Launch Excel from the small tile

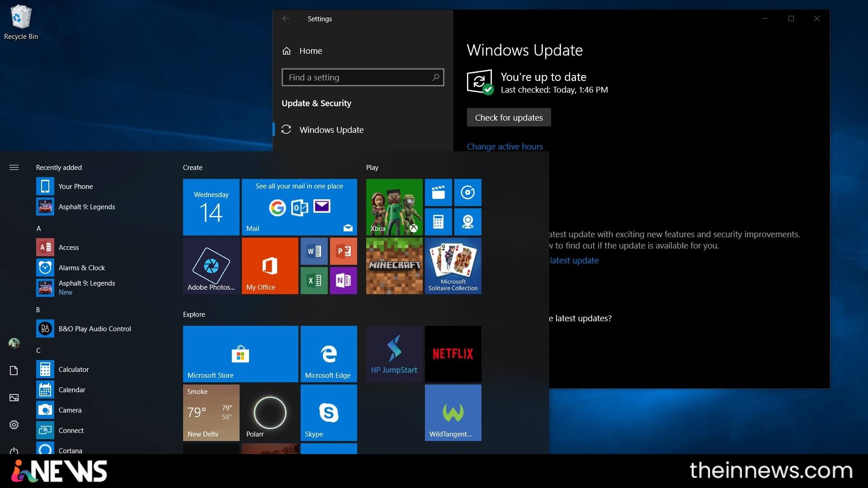pyautogui.click(x=314, y=281)
